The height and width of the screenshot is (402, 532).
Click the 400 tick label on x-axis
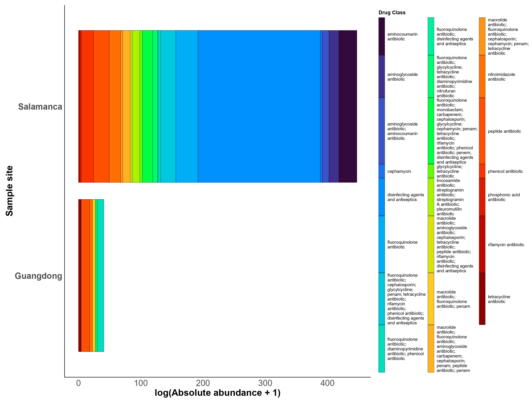(327, 383)
